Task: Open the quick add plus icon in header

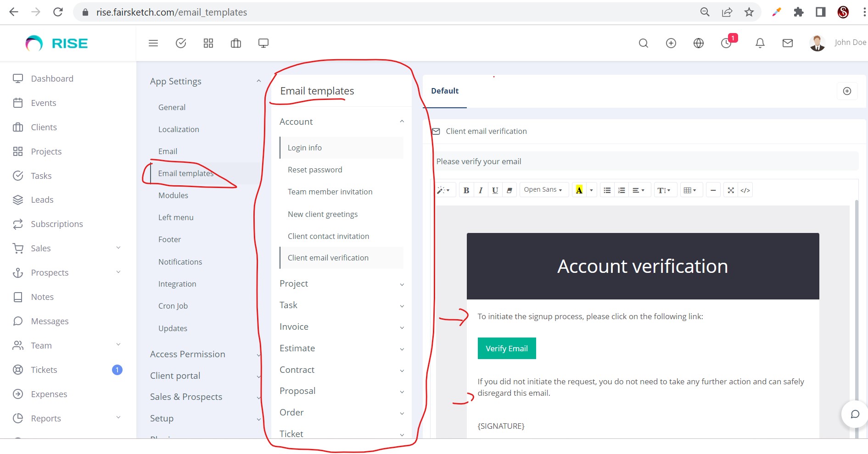Action: (671, 43)
